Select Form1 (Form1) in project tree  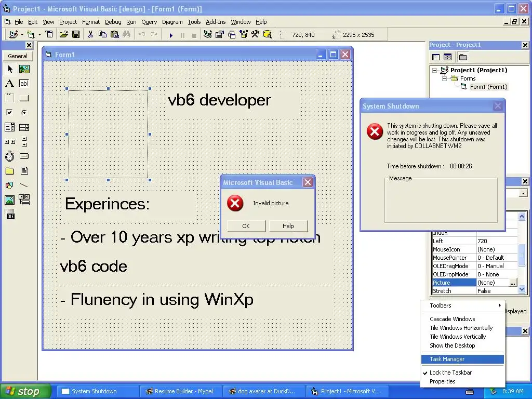488,87
